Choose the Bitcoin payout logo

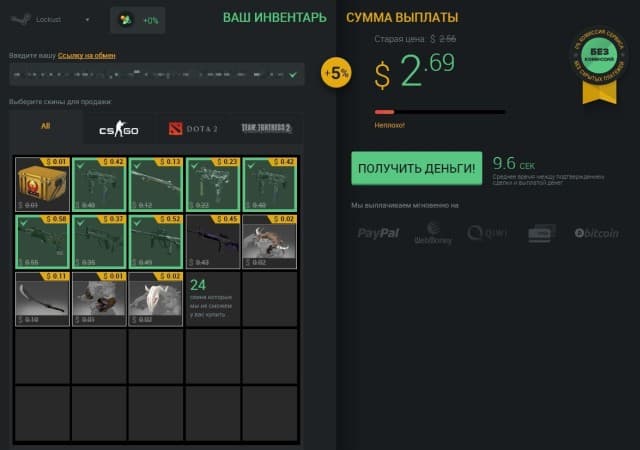coord(596,233)
